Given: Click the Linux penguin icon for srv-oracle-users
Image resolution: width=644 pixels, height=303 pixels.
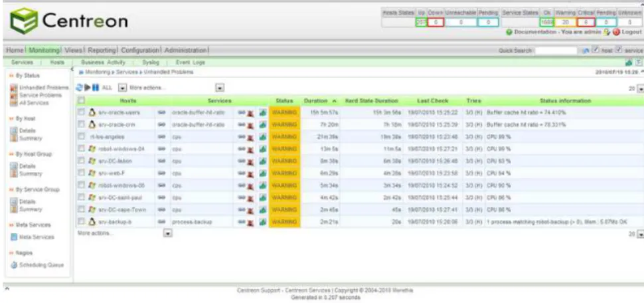Looking at the screenshot, I should (x=92, y=112).
